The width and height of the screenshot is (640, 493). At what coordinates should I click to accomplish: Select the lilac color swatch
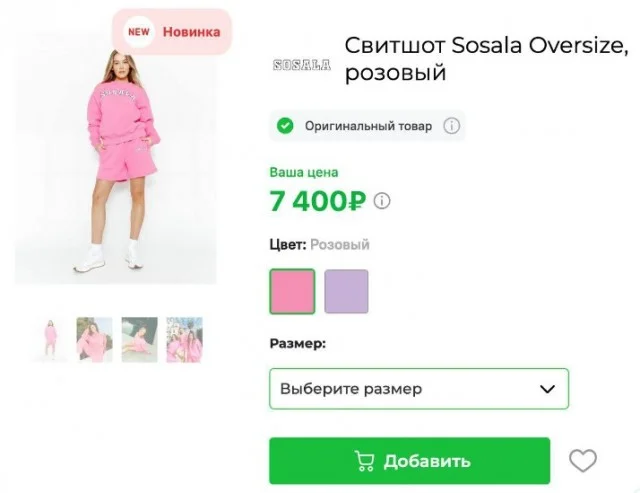[346, 291]
